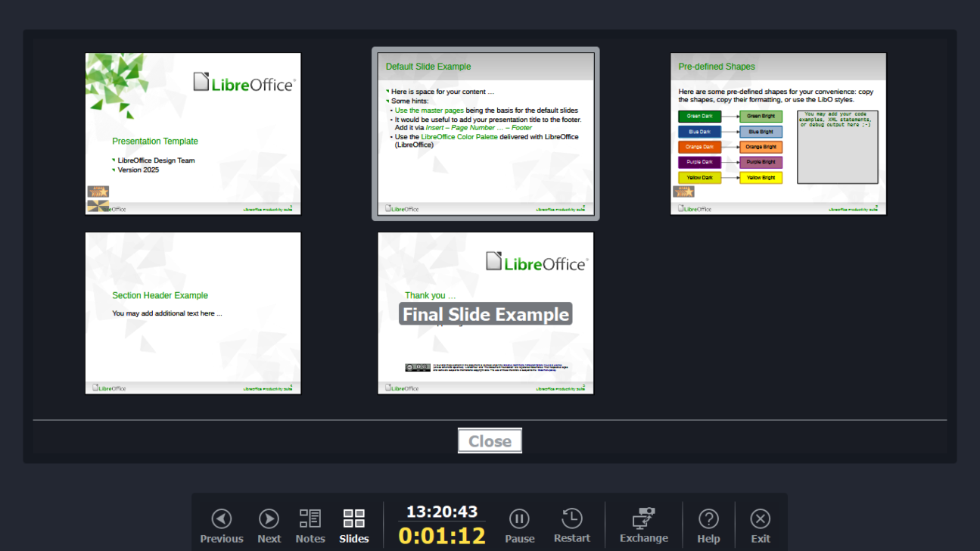Viewport: 980px width, 551px height.
Task: Advance with the Next arrow button
Action: click(269, 526)
